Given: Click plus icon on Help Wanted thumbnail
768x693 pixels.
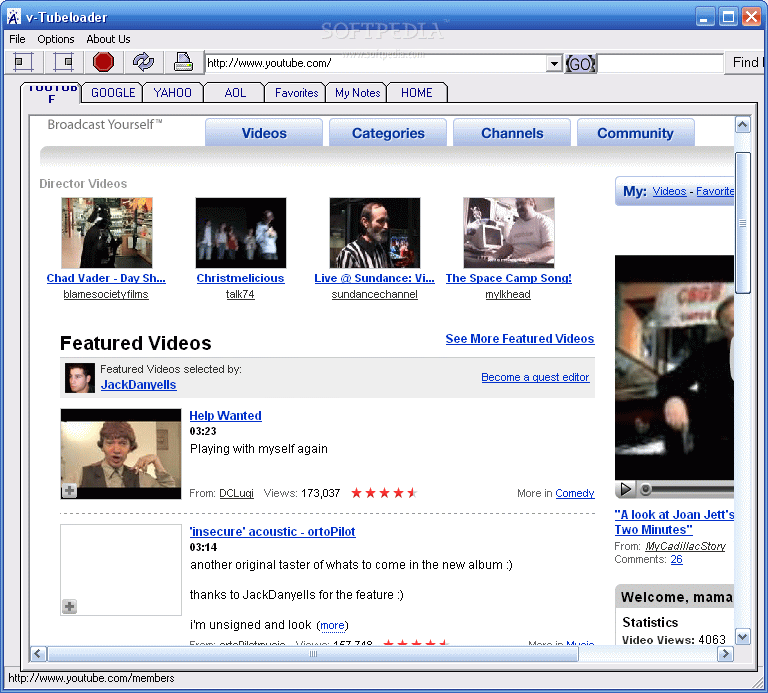Looking at the screenshot, I should point(70,490).
